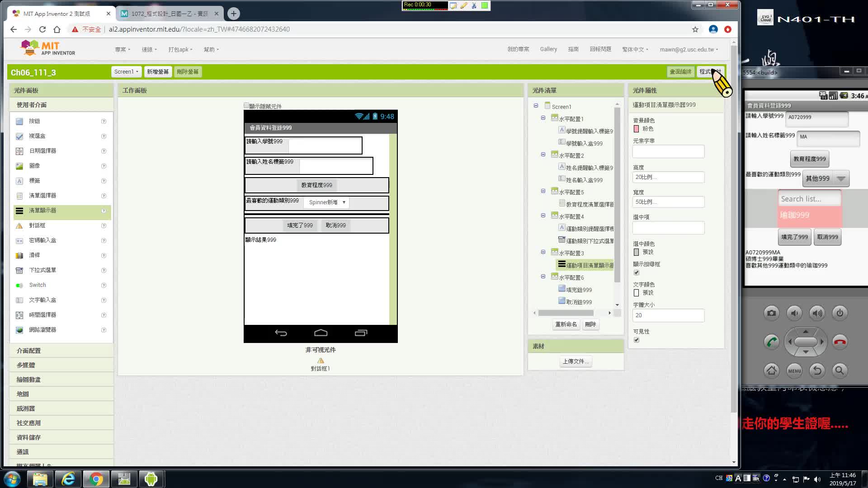The width and height of the screenshot is (868, 488).
Task: Select the 圖像 image component icon
Action: (x=19, y=166)
